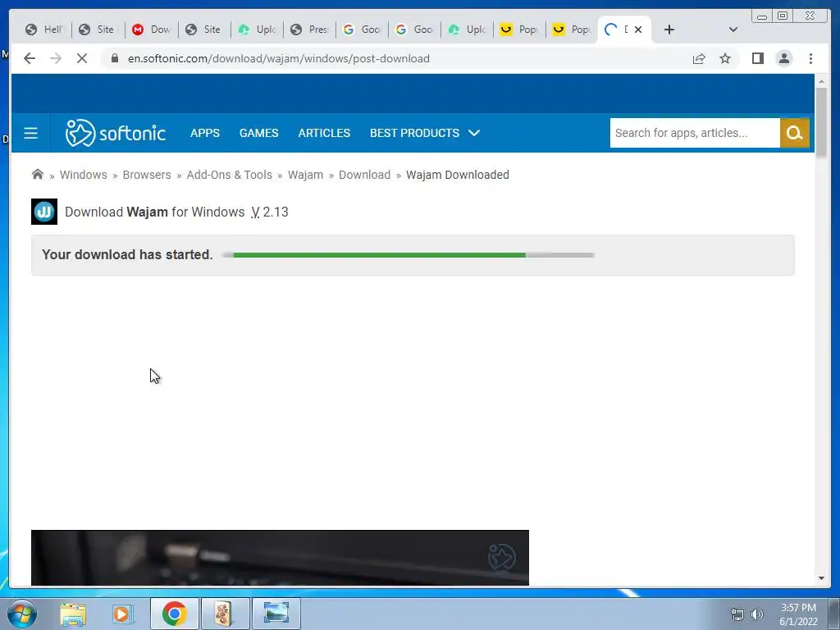The width and height of the screenshot is (840, 630).
Task: Go back using browser back arrow
Action: 30,58
